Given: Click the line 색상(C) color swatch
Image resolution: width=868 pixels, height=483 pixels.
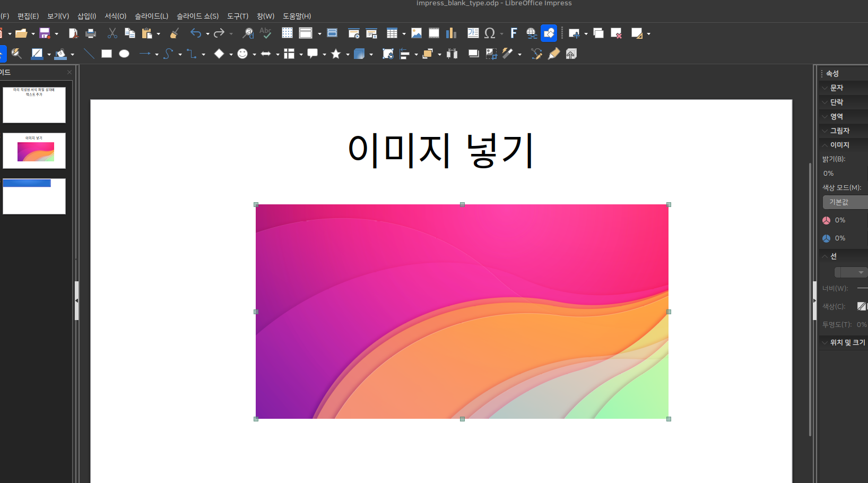Looking at the screenshot, I should pos(862,306).
